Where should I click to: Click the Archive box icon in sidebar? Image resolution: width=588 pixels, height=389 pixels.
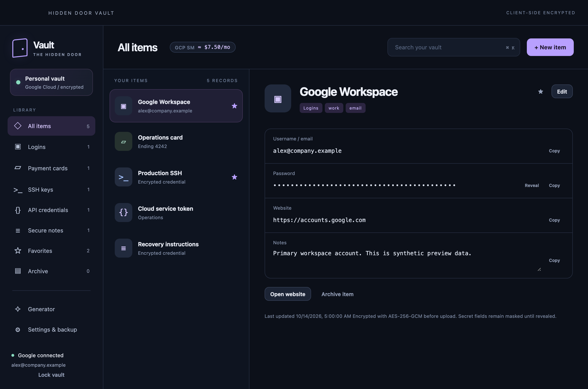click(18, 271)
